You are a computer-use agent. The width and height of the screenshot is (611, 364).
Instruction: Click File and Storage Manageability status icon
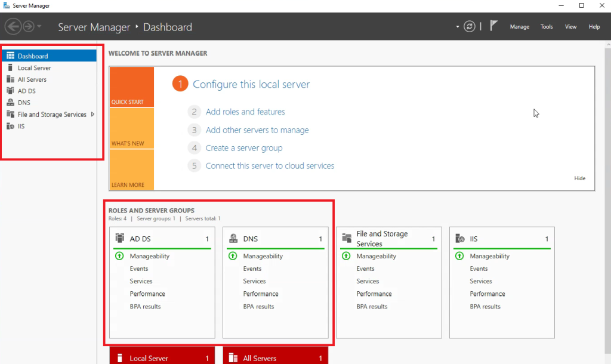tap(346, 256)
